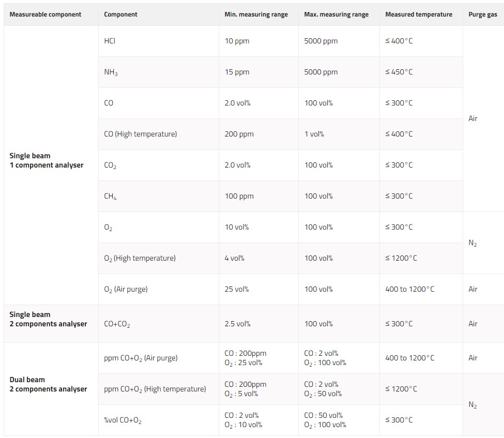The height and width of the screenshot is (438, 504).
Task: Click the Measured temperature column header
Action: (419, 14)
